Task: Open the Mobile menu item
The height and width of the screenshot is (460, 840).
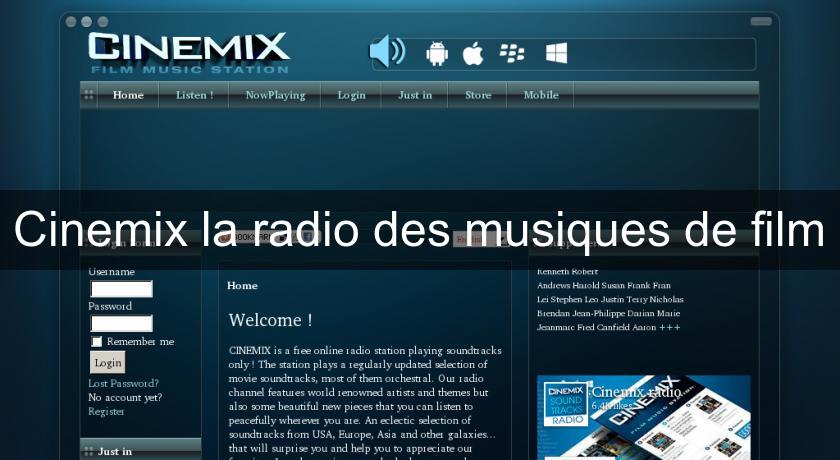Action: point(541,95)
